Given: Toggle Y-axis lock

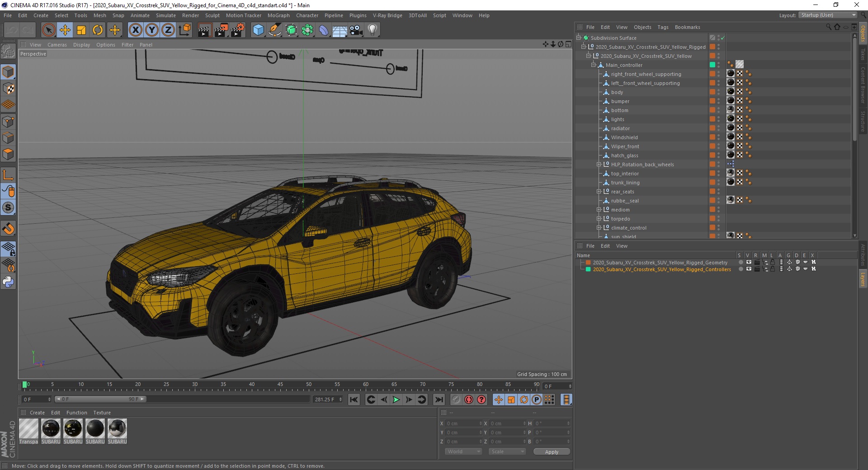Looking at the screenshot, I should point(152,30).
